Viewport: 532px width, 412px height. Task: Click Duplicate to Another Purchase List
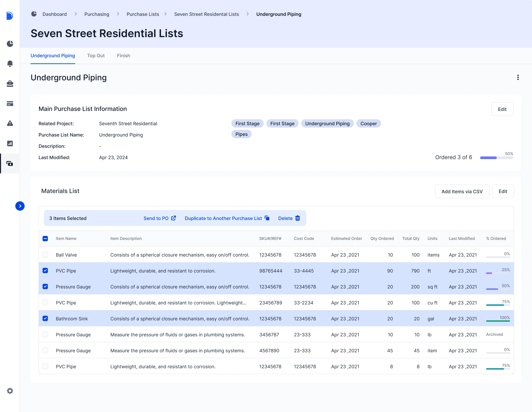click(227, 218)
